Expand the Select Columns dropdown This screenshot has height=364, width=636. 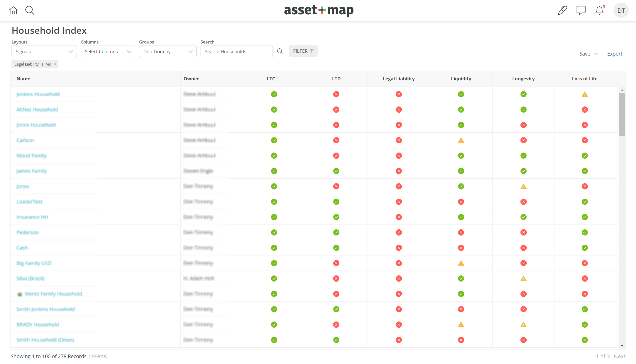pyautogui.click(x=108, y=51)
